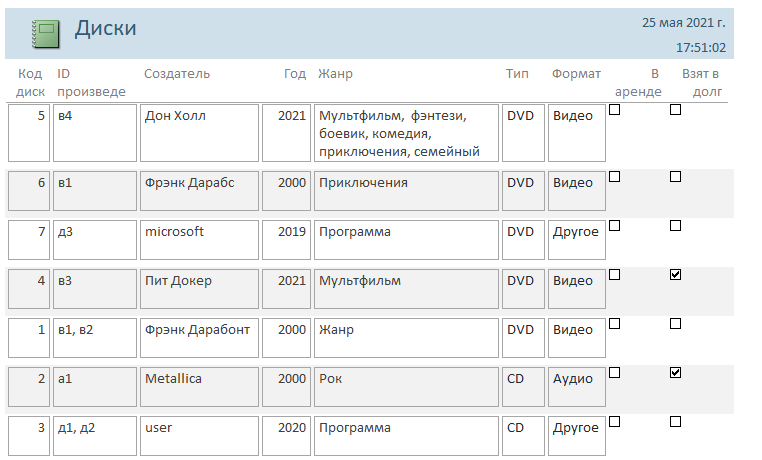This screenshot has height=460, width=762.
Task: Check 'В аренде' box for Дон Холл row
Action: click(x=615, y=111)
